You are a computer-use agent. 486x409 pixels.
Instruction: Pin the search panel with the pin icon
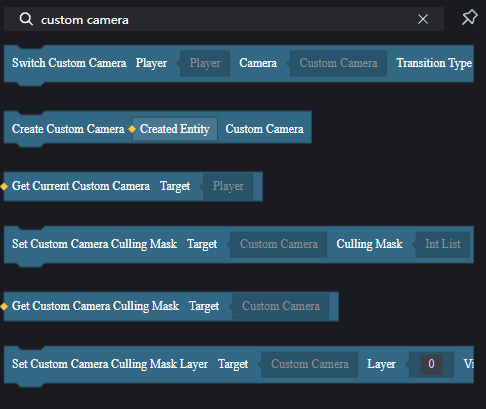coord(469,17)
